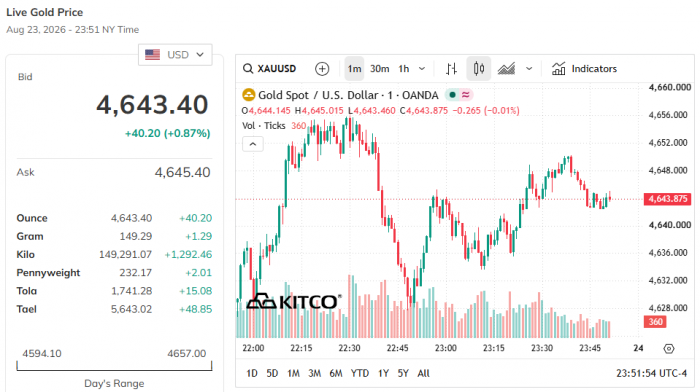Click the add symbol plus icon
The height and width of the screenshot is (392, 700).
click(322, 69)
